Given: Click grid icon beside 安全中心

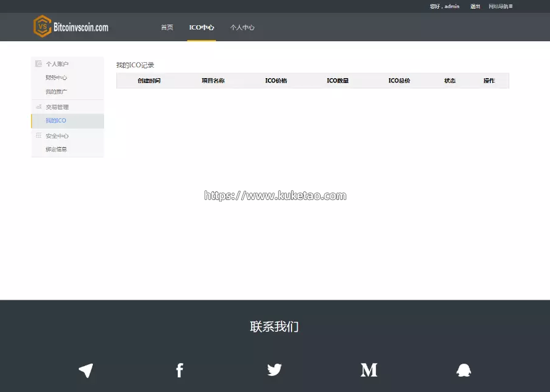Looking at the screenshot, I should pyautogui.click(x=39, y=135).
